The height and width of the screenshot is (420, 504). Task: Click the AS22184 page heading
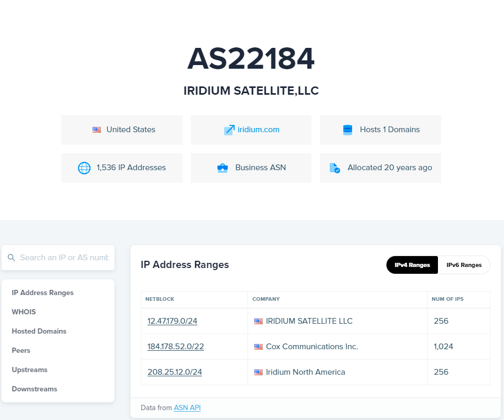point(251,58)
